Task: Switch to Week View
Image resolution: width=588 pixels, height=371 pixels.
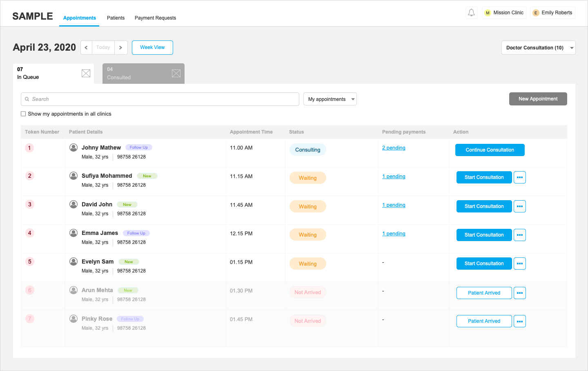Action: tap(152, 47)
